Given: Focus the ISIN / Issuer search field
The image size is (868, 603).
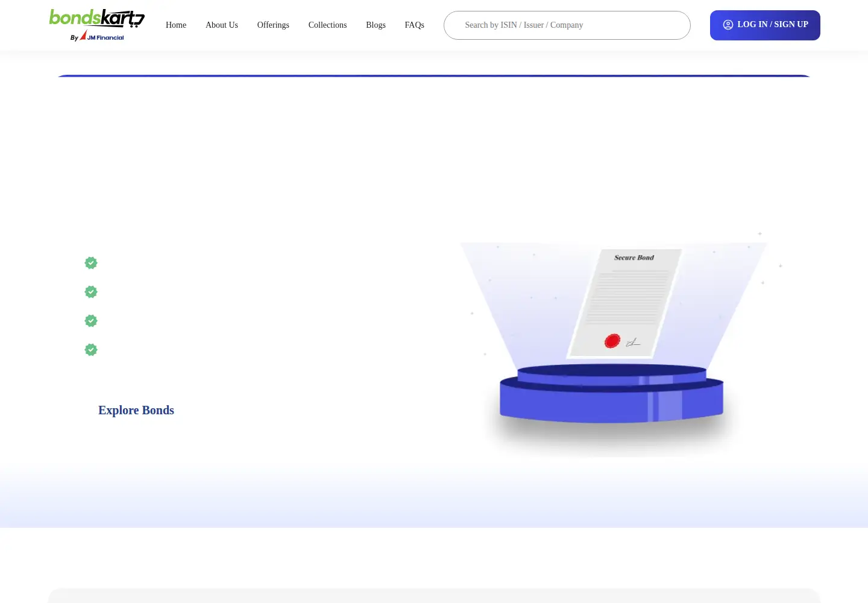Looking at the screenshot, I should tap(567, 25).
